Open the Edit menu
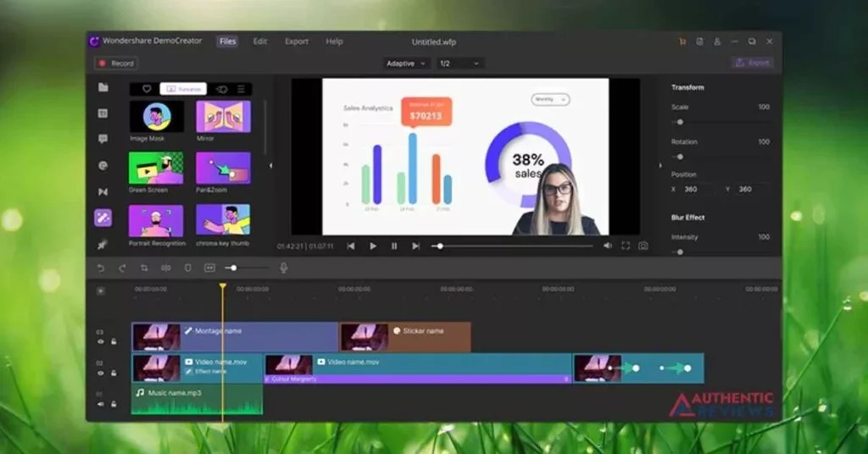Screen dimensions: 868x454 click(259, 42)
